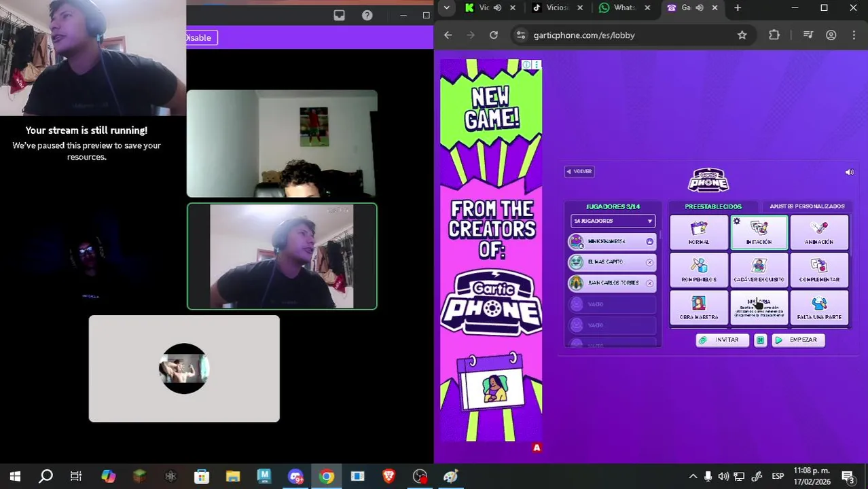
Task: Bookmark this page with the star icon
Action: tap(742, 35)
